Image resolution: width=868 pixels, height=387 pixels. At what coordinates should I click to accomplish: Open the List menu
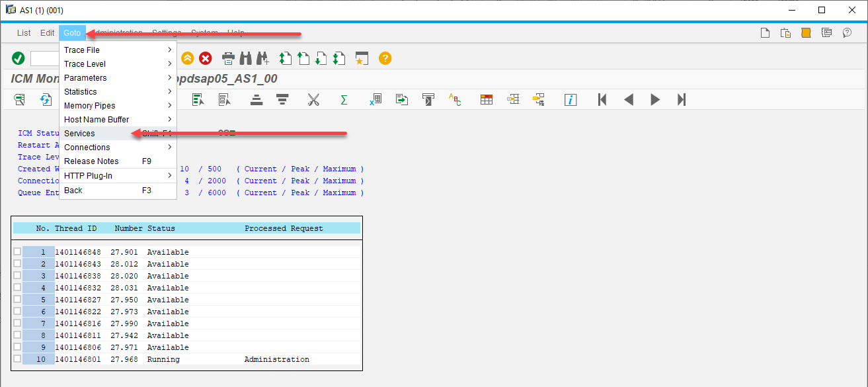coord(24,33)
